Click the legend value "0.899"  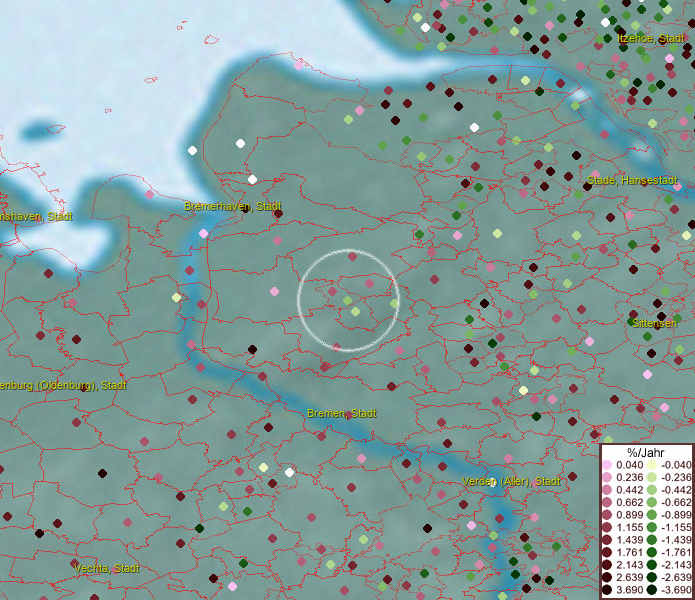point(629,515)
